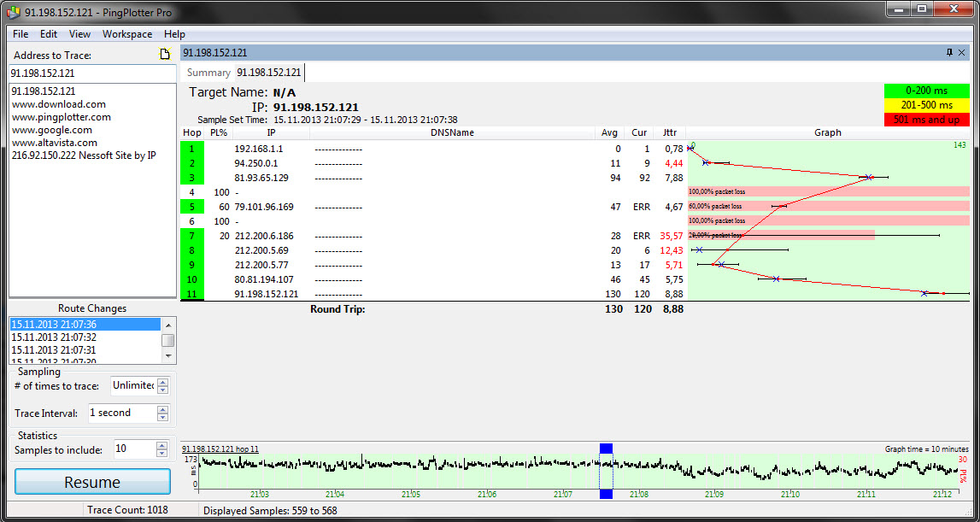Click the 21'05 time label on timeline

point(411,494)
